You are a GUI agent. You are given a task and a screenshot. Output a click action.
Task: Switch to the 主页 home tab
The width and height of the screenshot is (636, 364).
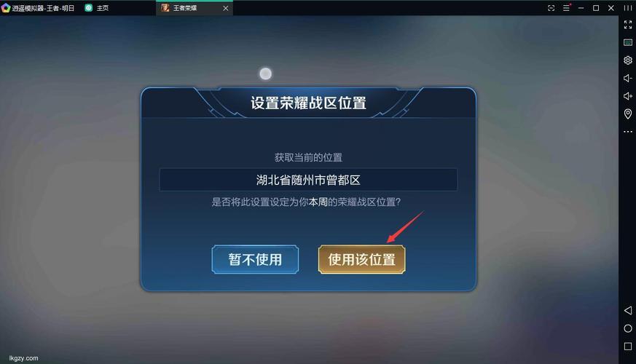click(x=97, y=8)
